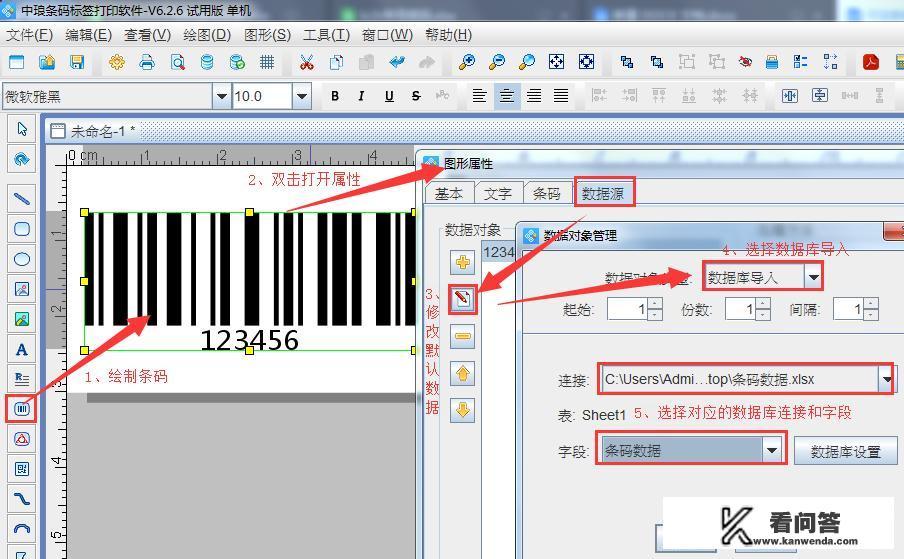Set right text alignment

(x=534, y=96)
